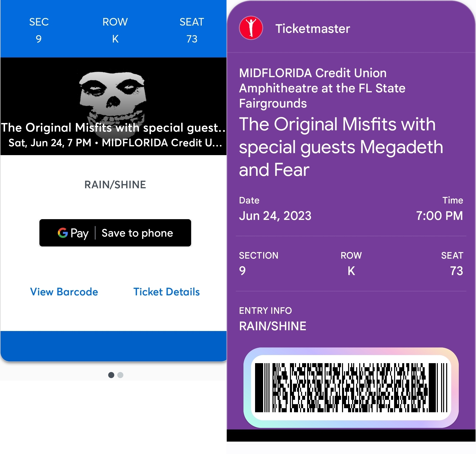Screen dimensions: 476x454
Task: Tap the row K value on the purple pass
Action: tap(351, 271)
